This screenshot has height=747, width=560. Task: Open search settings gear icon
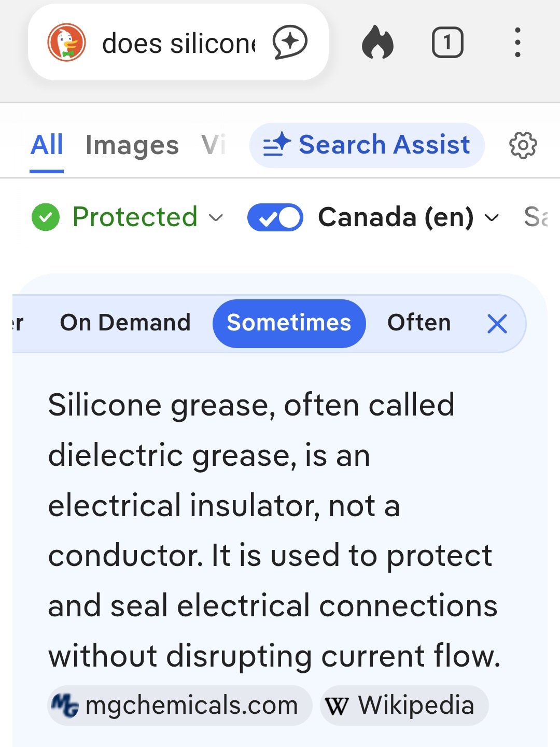pyautogui.click(x=523, y=145)
